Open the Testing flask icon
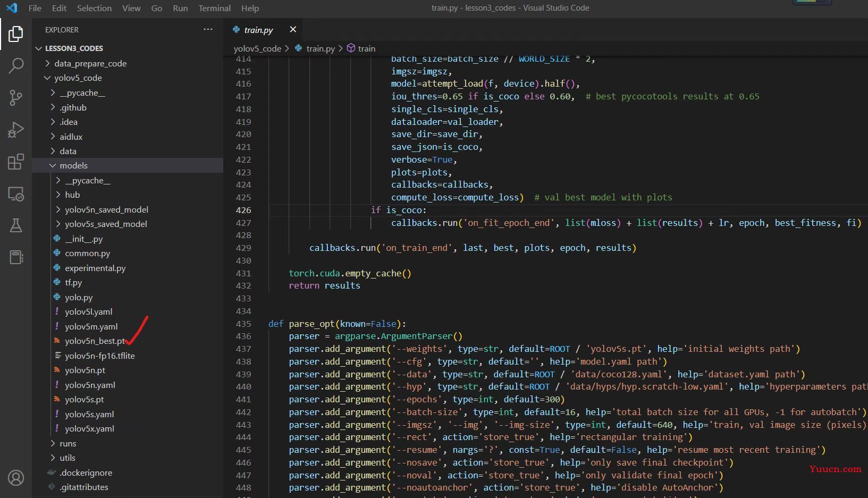This screenshot has width=868, height=498. coord(16,225)
